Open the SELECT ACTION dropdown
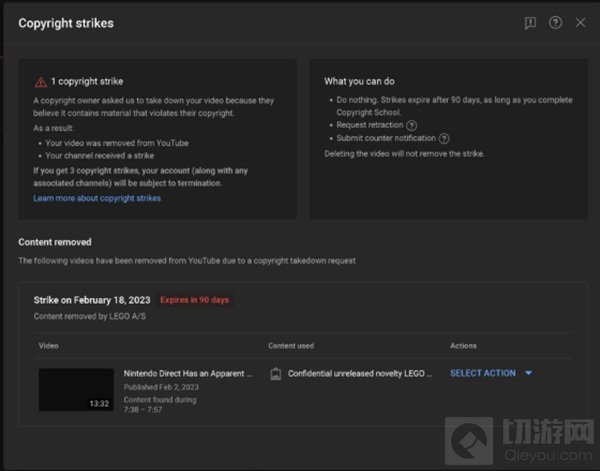This screenshot has width=600, height=471. click(483, 373)
